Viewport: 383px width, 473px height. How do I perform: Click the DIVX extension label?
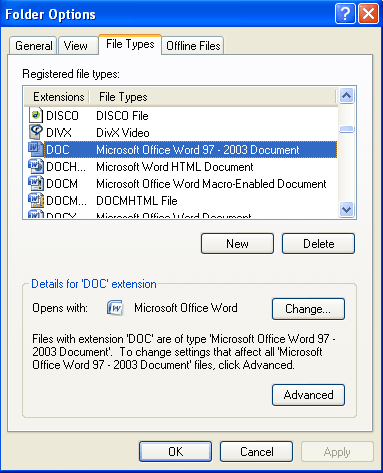click(59, 133)
